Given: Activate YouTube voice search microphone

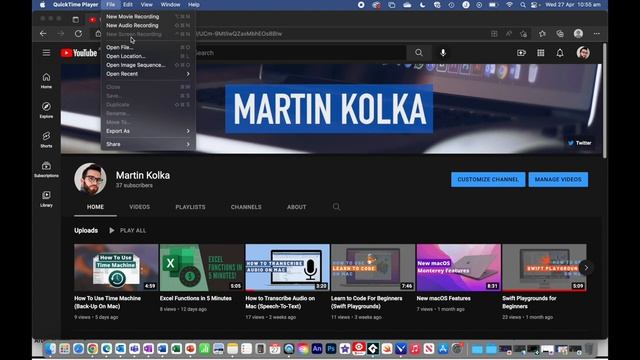Looking at the screenshot, I should (443, 53).
